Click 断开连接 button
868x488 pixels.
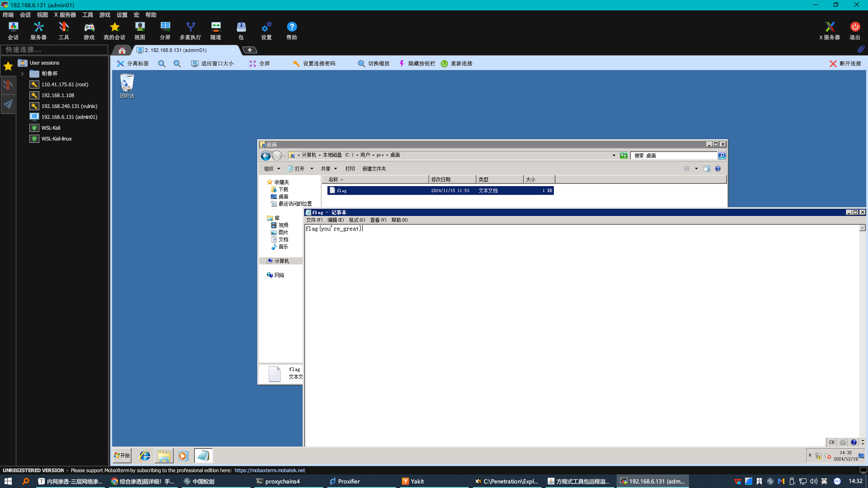[845, 64]
